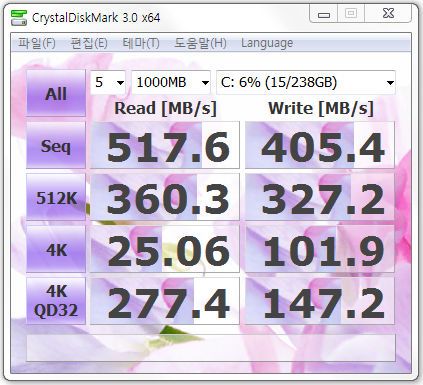Open the 편집(E) menu

click(89, 43)
